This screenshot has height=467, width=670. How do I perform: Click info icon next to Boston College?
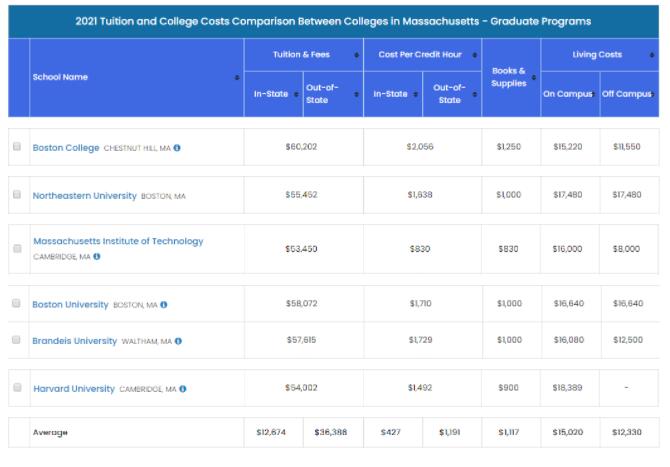pyautogui.click(x=177, y=148)
